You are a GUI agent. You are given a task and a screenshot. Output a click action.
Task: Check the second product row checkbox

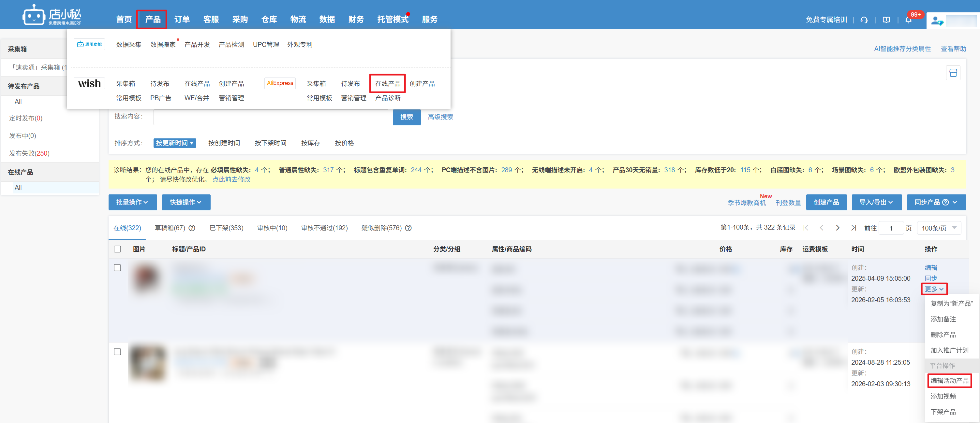[x=118, y=352]
